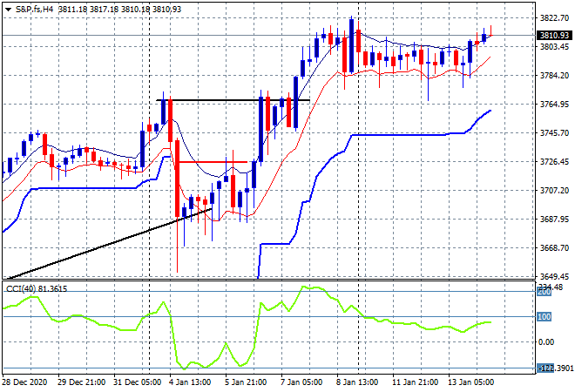This screenshot has width=575, height=392.
Task: Click the 31 Dec 05:00 time label
Action: click(x=138, y=382)
